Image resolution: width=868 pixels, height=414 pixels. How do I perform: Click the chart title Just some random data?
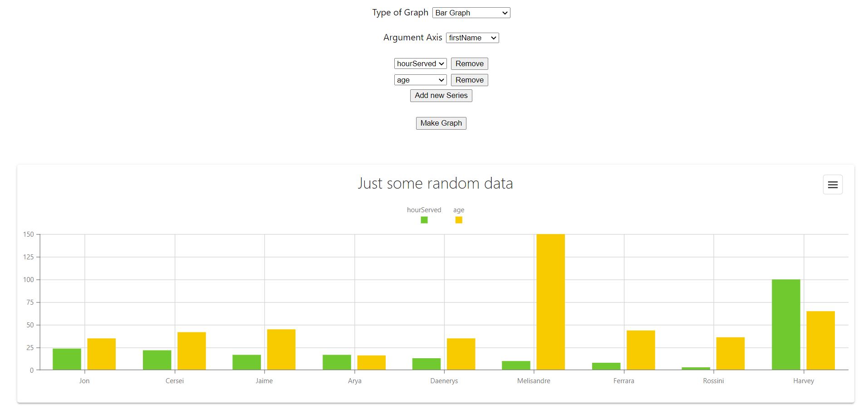[x=435, y=183]
